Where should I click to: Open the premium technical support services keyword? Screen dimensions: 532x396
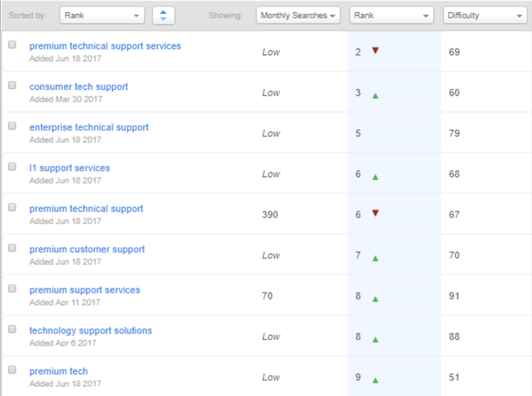pos(105,46)
